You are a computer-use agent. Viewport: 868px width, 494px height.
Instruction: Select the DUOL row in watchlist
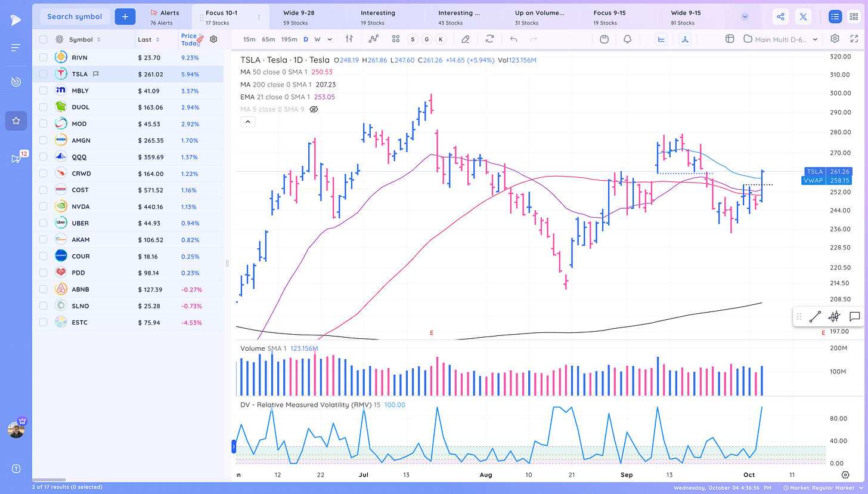click(x=128, y=107)
